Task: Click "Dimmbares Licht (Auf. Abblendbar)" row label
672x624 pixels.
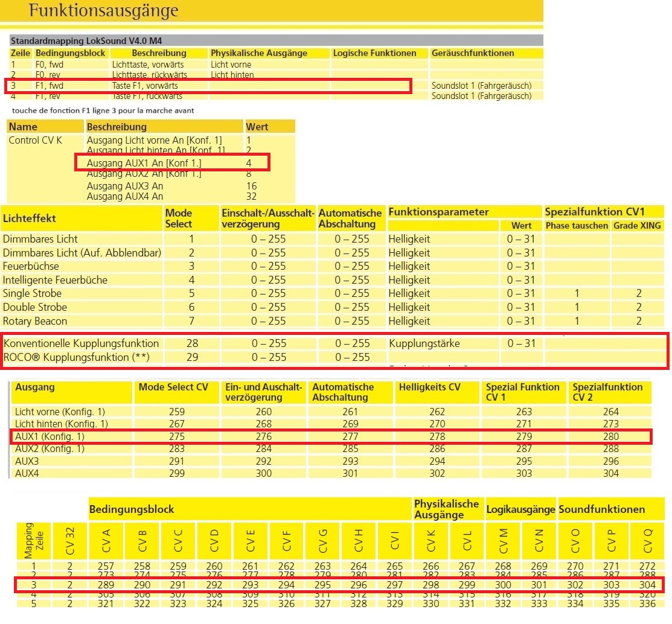Action: pyautogui.click(x=82, y=253)
